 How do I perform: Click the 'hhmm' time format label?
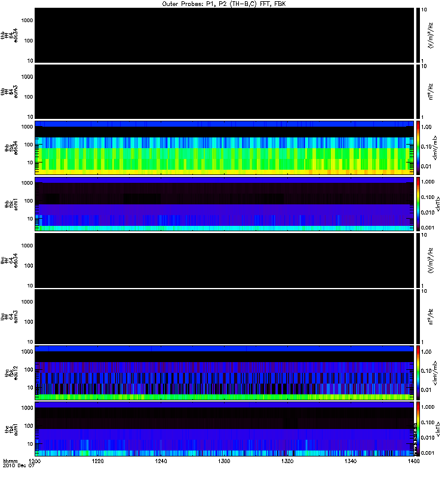(x=10, y=461)
